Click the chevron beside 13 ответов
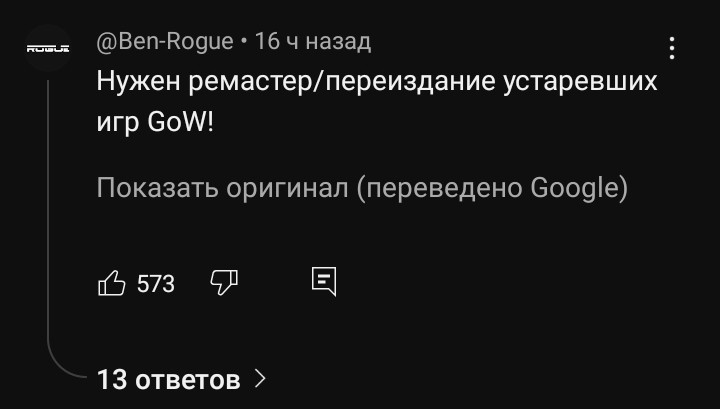720x409 pixels. pyautogui.click(x=260, y=379)
